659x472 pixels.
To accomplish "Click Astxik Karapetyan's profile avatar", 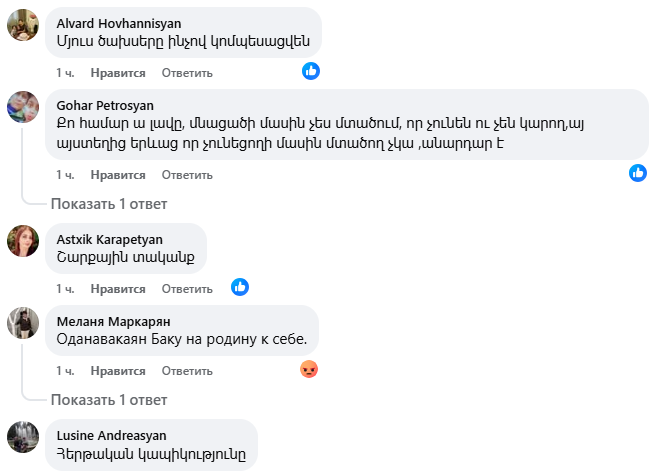I will pos(23,241).
